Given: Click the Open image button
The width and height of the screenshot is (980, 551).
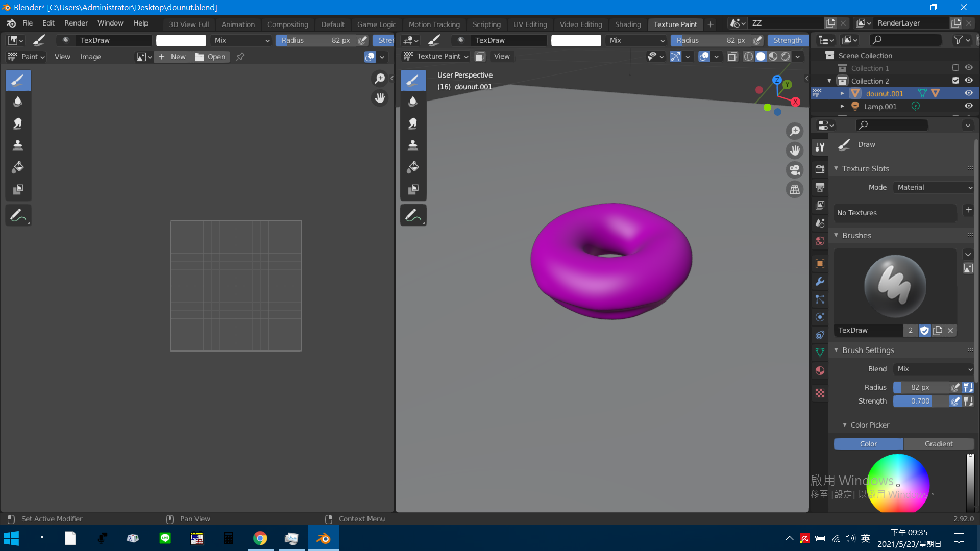Looking at the screenshot, I should tap(211, 57).
